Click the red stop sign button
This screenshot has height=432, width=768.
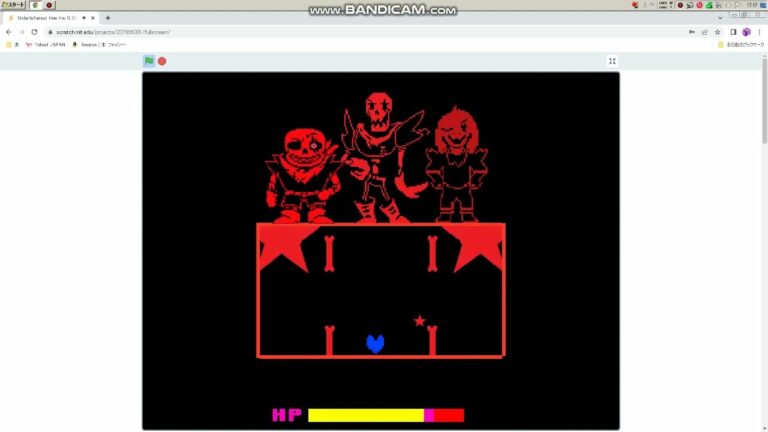click(162, 61)
